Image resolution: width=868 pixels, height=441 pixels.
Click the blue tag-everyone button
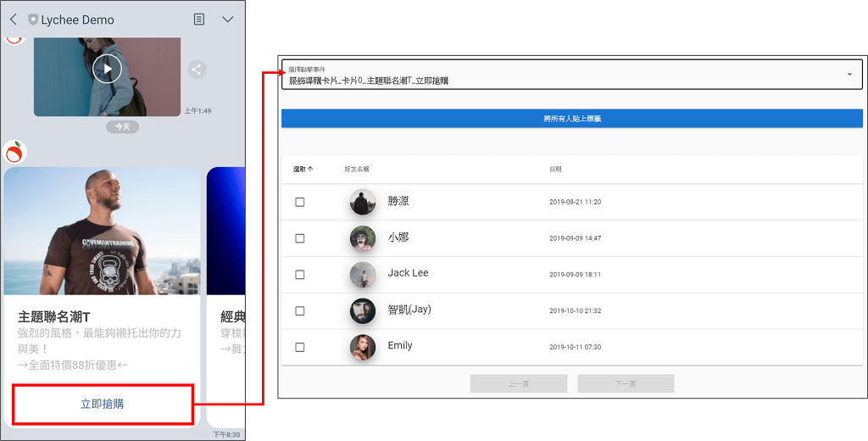point(572,119)
